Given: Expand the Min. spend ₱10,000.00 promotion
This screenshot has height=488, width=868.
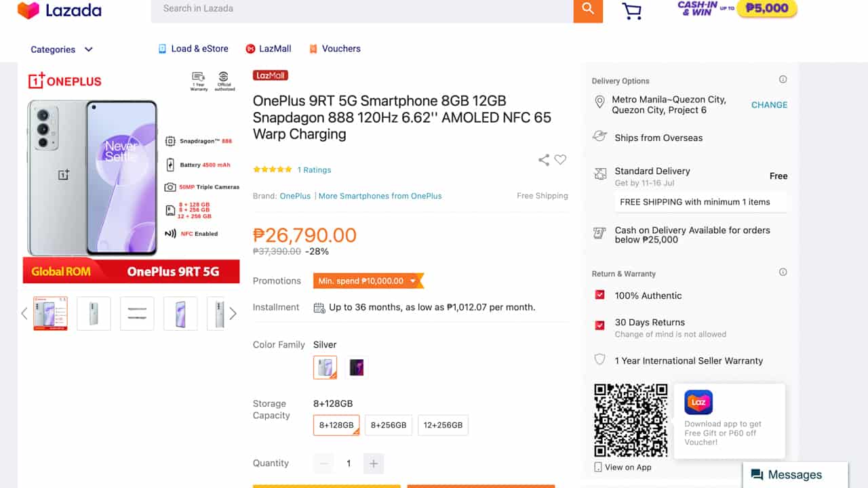Looking at the screenshot, I should coord(368,281).
